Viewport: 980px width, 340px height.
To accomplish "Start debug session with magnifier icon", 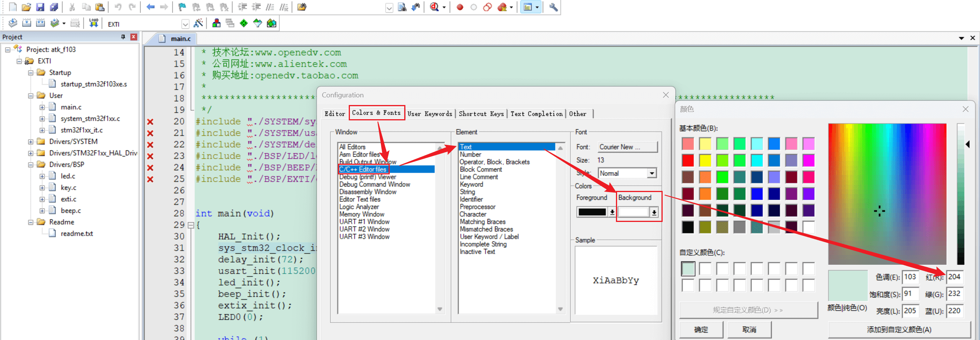I will point(434,7).
